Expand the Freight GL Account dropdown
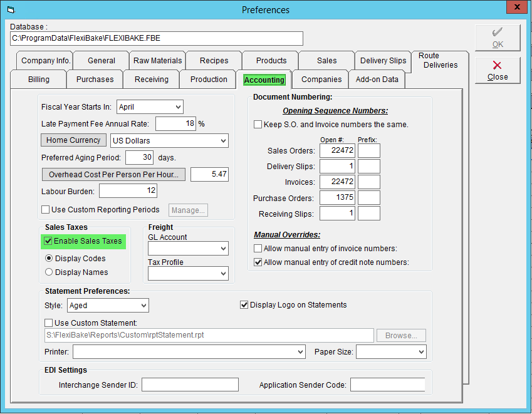The image size is (532, 414). tap(223, 249)
